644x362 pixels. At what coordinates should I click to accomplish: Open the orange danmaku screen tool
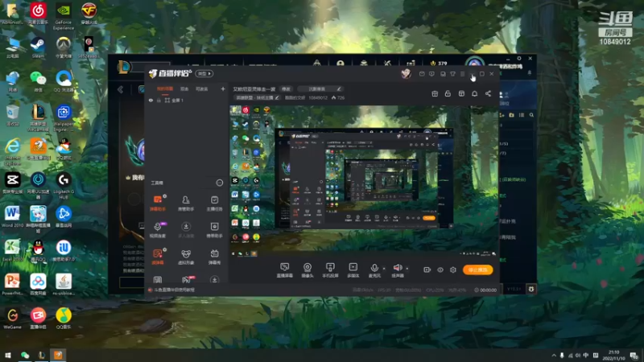point(158,257)
